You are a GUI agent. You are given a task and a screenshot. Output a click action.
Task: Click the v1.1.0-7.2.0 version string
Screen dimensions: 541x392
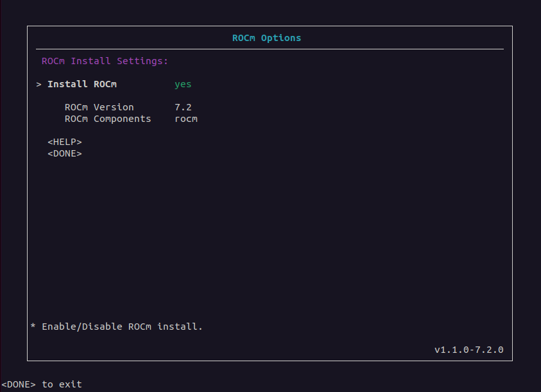468,350
